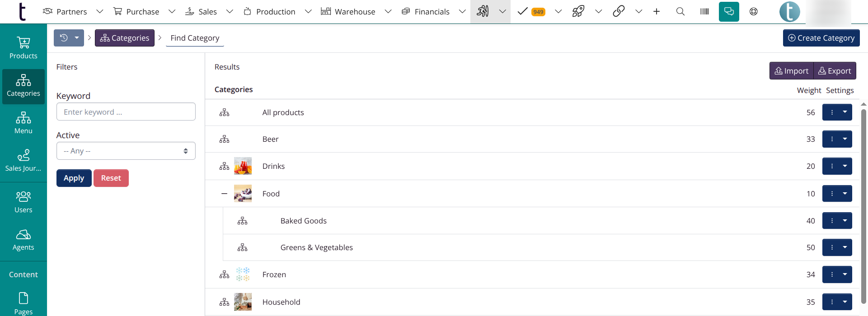Click the plus icon in top bar
Image resolution: width=868 pixels, height=316 pixels.
(x=657, y=12)
